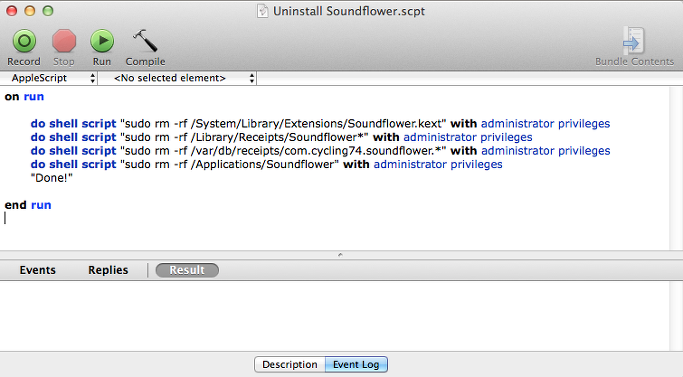Click the 'end run' line
This screenshot has width=683, height=377.
click(x=28, y=205)
